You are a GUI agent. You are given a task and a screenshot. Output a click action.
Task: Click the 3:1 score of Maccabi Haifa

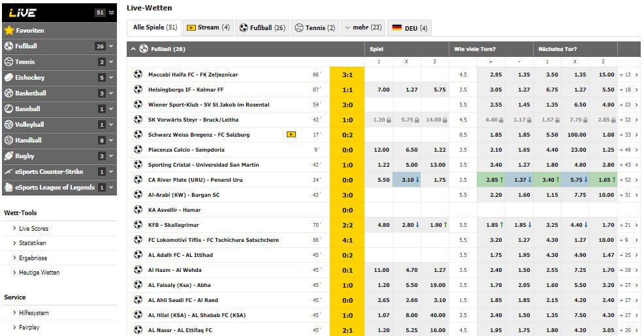pyautogui.click(x=347, y=75)
